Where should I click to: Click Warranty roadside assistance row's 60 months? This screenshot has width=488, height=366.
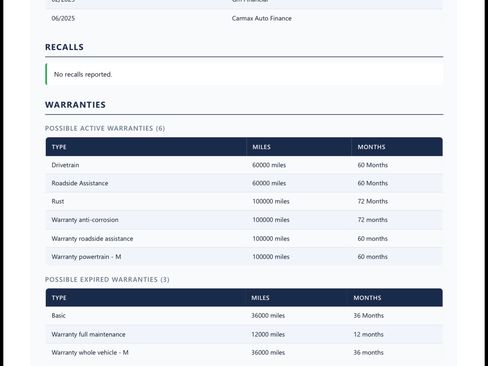click(x=372, y=239)
